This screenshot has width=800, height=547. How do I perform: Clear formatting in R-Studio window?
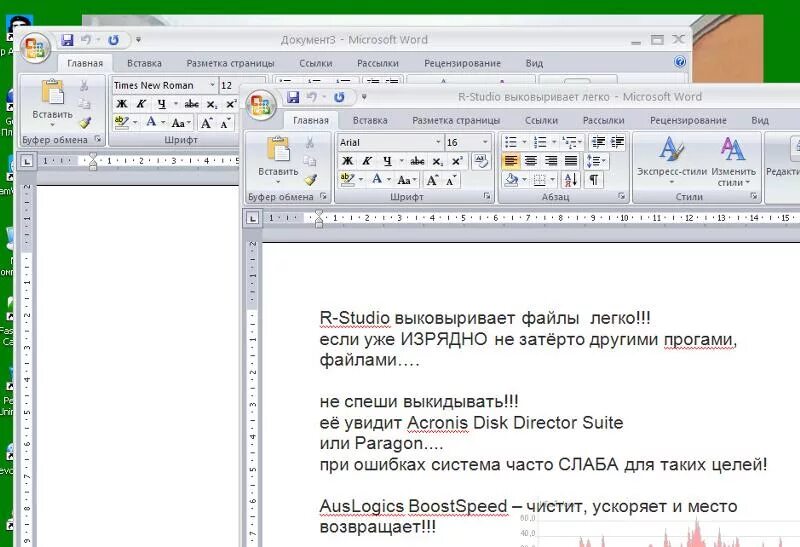(480, 161)
